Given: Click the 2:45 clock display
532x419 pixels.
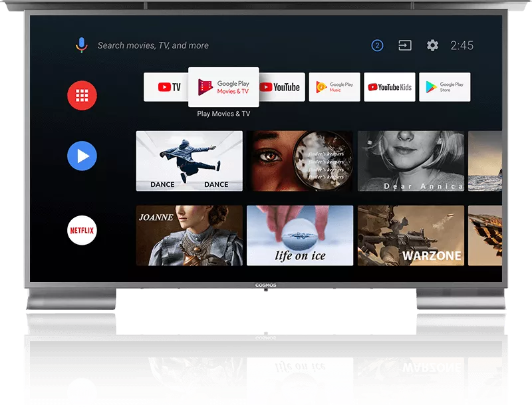Looking at the screenshot, I should [x=462, y=45].
